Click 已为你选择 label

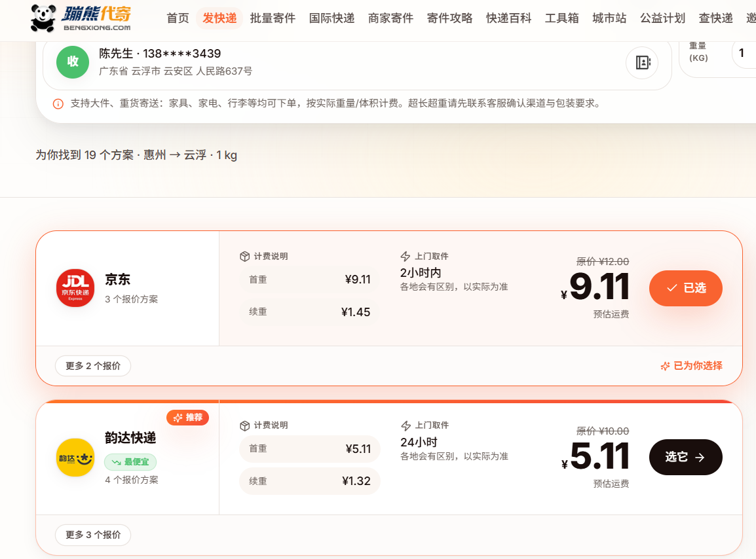(691, 366)
